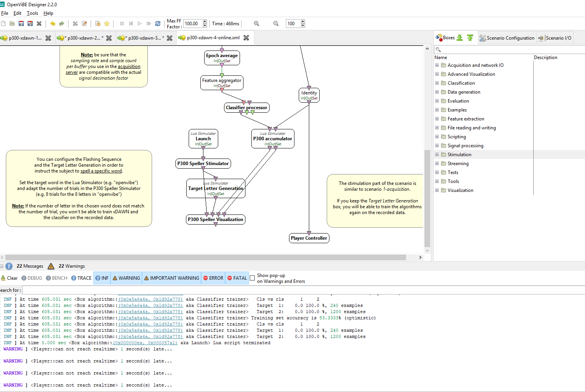Click the Save As toolbar icon
Image resolution: width=585 pixels, height=392 pixels.
point(30,24)
